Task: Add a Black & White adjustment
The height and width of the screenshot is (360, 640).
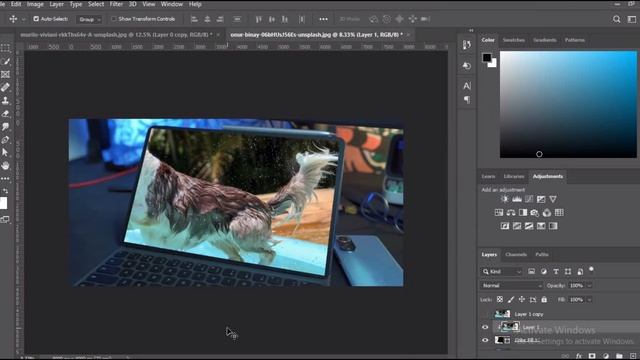Action: 523,213
